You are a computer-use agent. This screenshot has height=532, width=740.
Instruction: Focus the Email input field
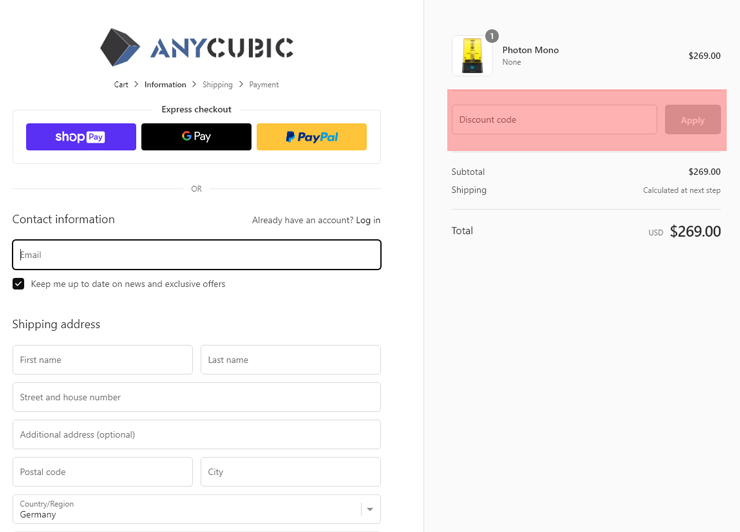click(197, 255)
